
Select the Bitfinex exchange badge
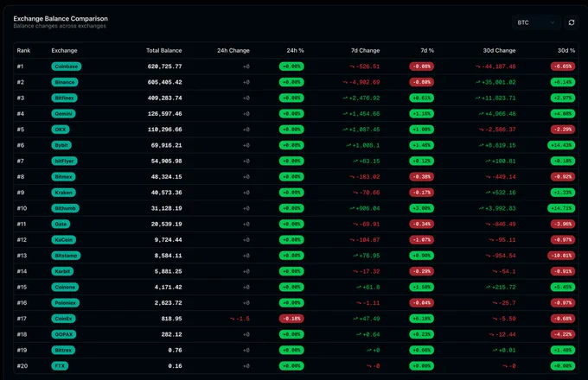(65, 98)
